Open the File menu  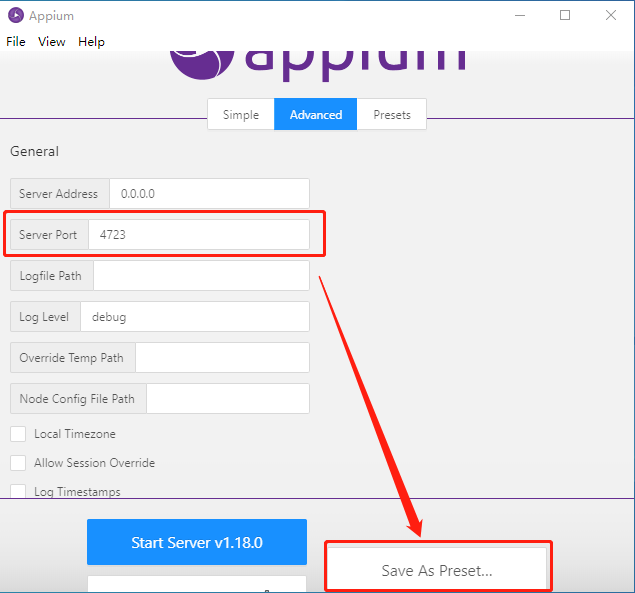pyautogui.click(x=16, y=42)
